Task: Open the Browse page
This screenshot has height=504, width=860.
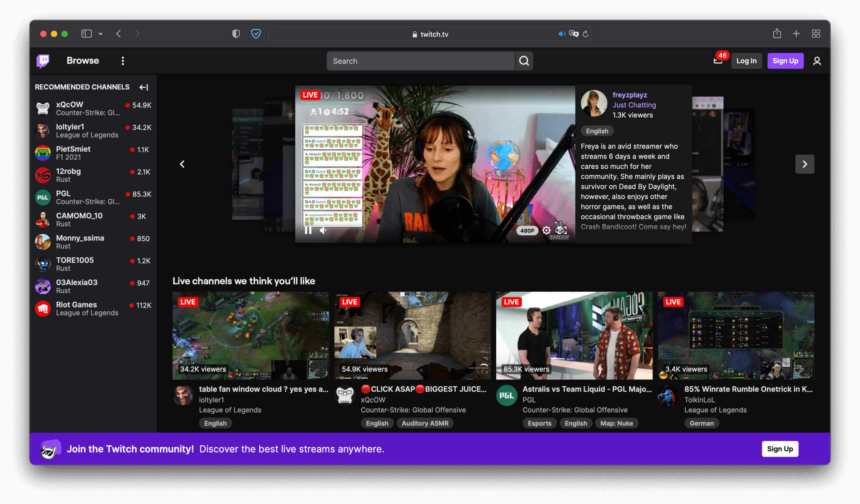Action: click(x=83, y=61)
